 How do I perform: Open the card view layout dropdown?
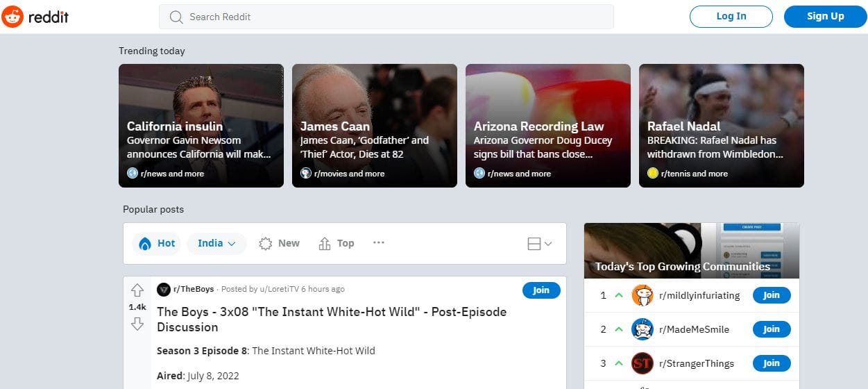(540, 244)
